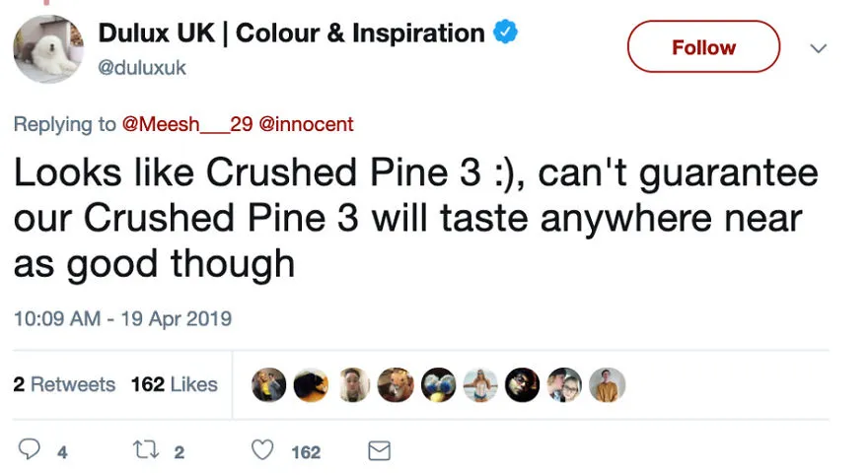This screenshot has height=475, width=868.
Task: Expand the tweet options chevron
Action: point(818,48)
